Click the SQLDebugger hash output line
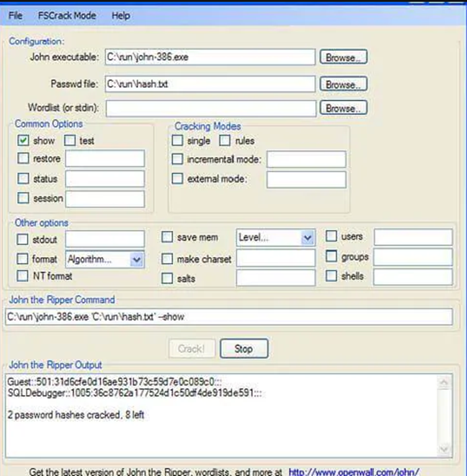The width and height of the screenshot is (467, 476). point(134,393)
